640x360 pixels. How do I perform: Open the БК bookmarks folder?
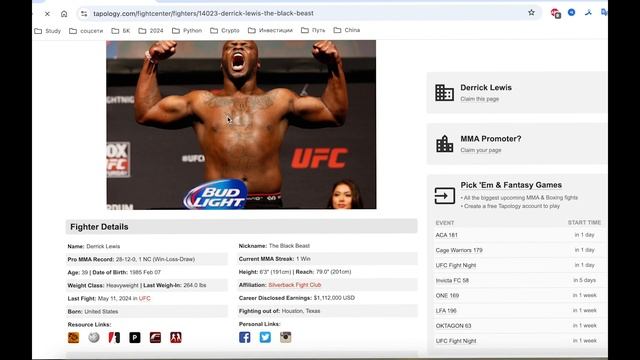click(121, 31)
